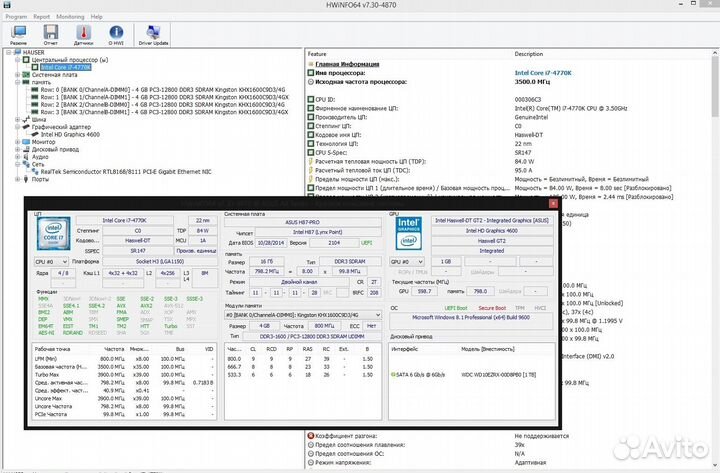Viewport: 720px width, 473px height.
Task: Click the Intel H87 (Lynx Point) chipset field
Action: [318, 232]
